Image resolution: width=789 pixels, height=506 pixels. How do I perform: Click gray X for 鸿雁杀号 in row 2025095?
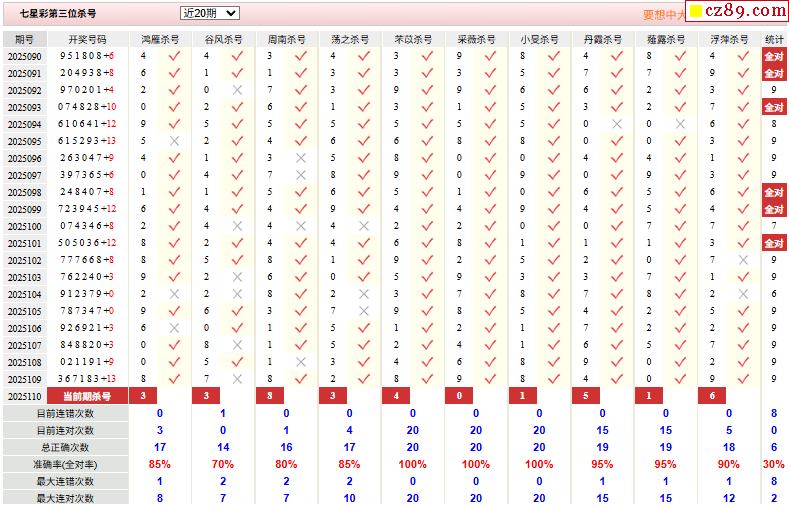pos(174,141)
